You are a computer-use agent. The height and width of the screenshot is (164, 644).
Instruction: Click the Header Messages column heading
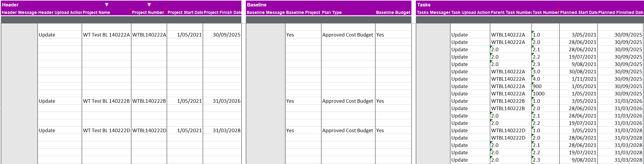19,12
